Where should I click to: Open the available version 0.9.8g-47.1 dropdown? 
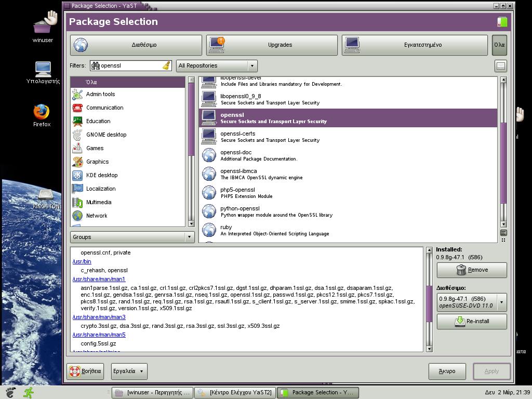click(x=472, y=302)
